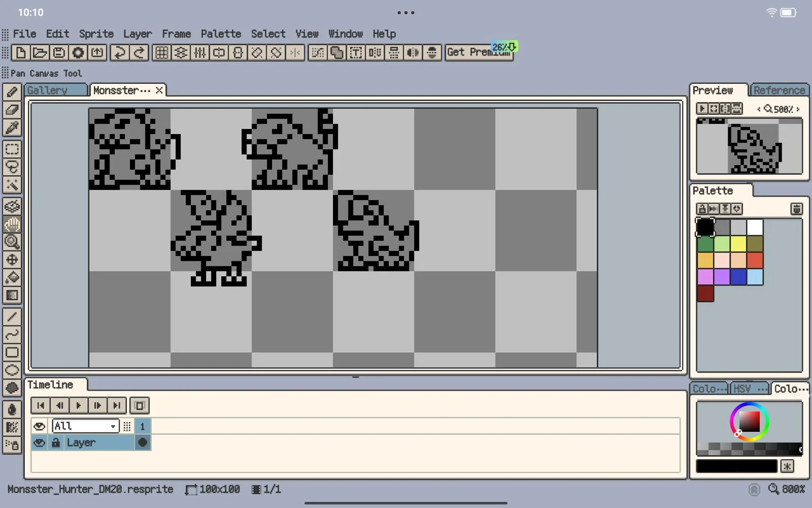The width and height of the screenshot is (812, 508).
Task: Decrease preview zoom with left chevron
Action: [x=759, y=109]
